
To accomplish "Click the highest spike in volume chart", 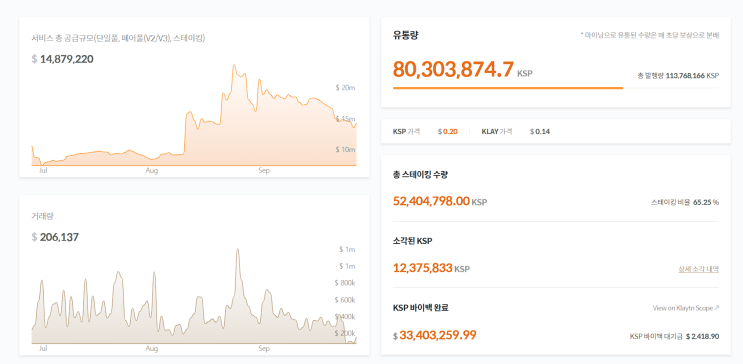I will (x=237, y=249).
